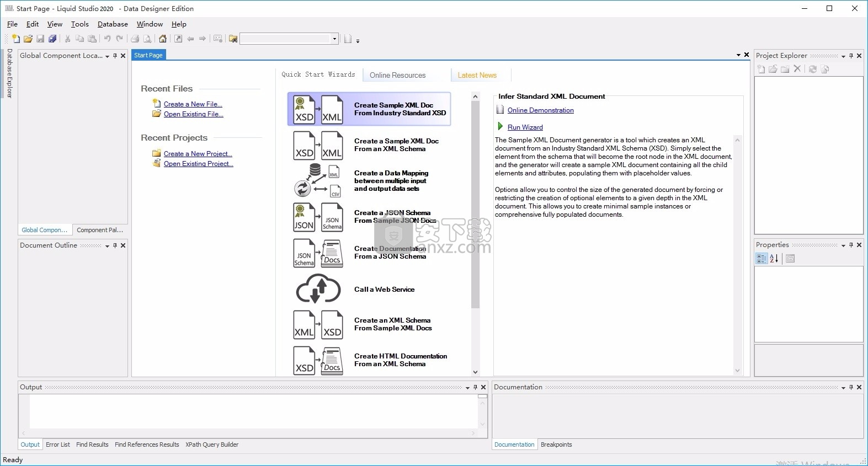
Task: Select the Error List tab
Action: click(x=58, y=444)
